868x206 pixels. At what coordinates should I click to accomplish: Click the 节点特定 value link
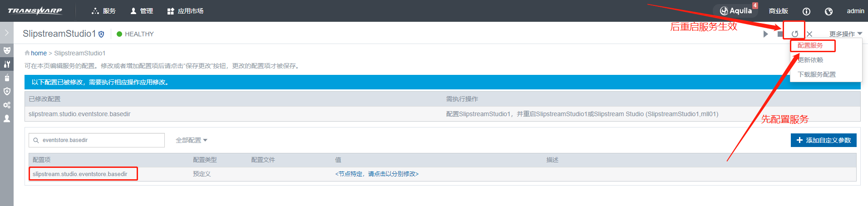tap(377, 174)
